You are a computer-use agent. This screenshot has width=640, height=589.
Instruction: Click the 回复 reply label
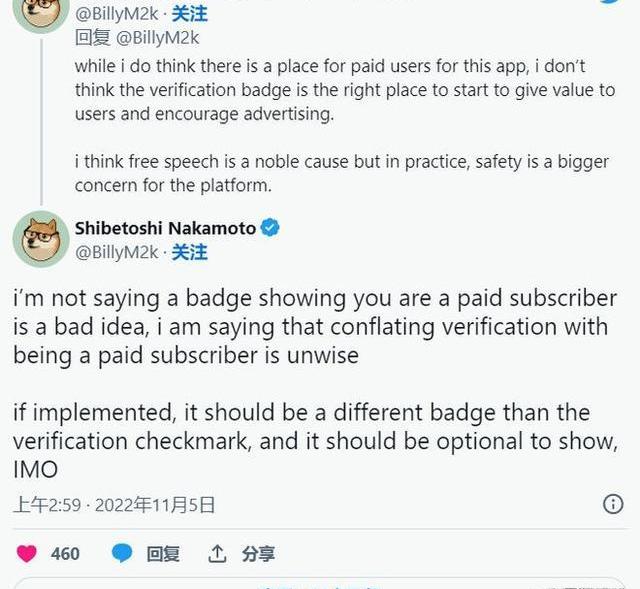click(x=163, y=553)
